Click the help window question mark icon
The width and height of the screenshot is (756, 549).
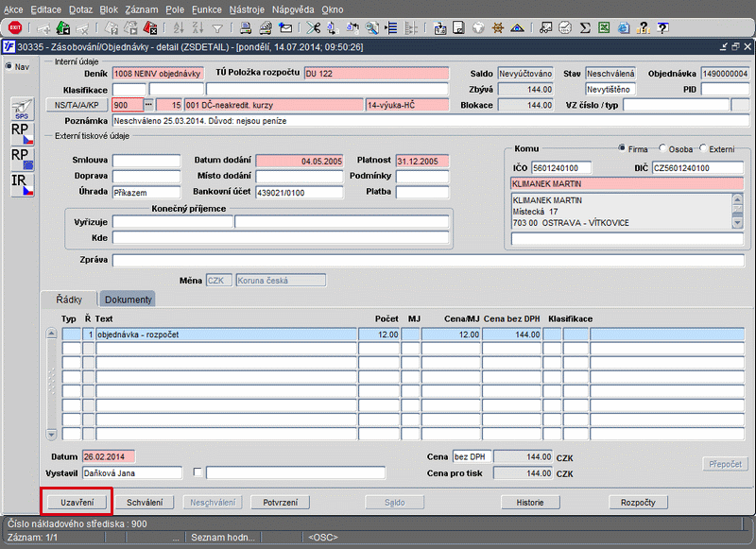pos(663,28)
